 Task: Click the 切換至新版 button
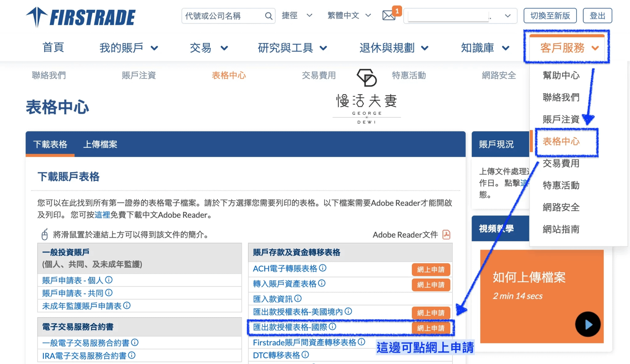(550, 15)
